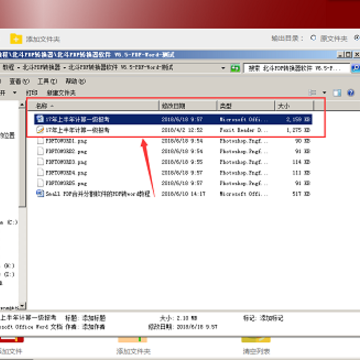Screen dimensions: 360x360
Task: Open the blue help question-mark icon
Action: pos(350,93)
